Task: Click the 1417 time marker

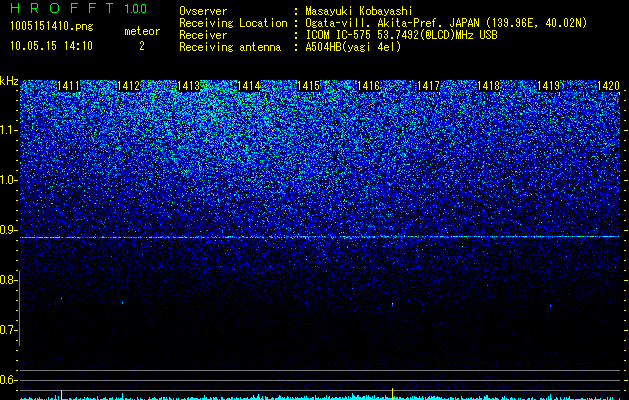Action: tap(428, 86)
